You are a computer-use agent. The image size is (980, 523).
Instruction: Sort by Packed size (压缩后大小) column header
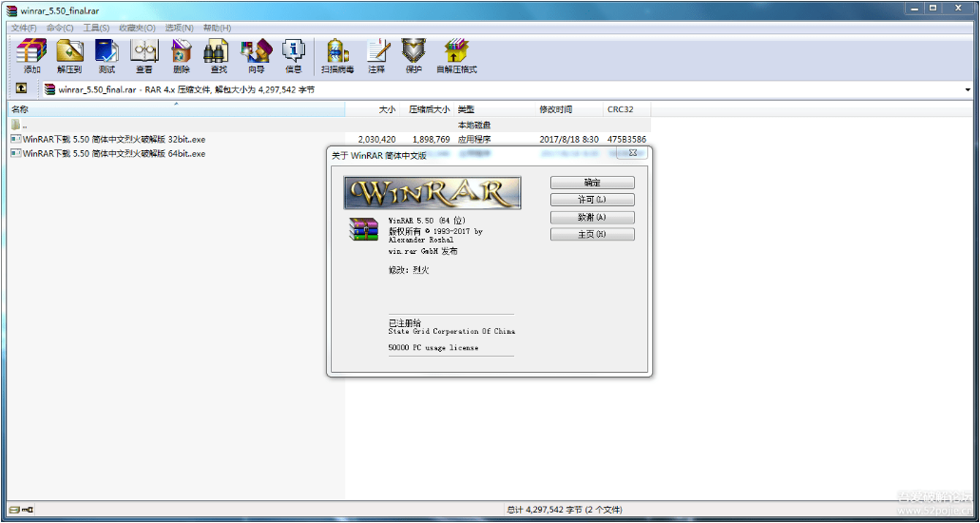pyautogui.click(x=427, y=109)
